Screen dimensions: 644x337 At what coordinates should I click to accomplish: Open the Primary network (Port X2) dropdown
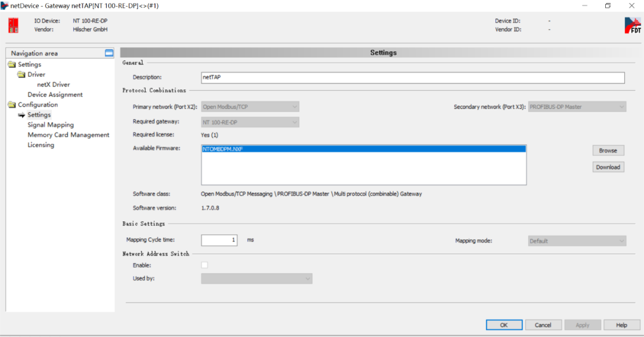point(250,107)
